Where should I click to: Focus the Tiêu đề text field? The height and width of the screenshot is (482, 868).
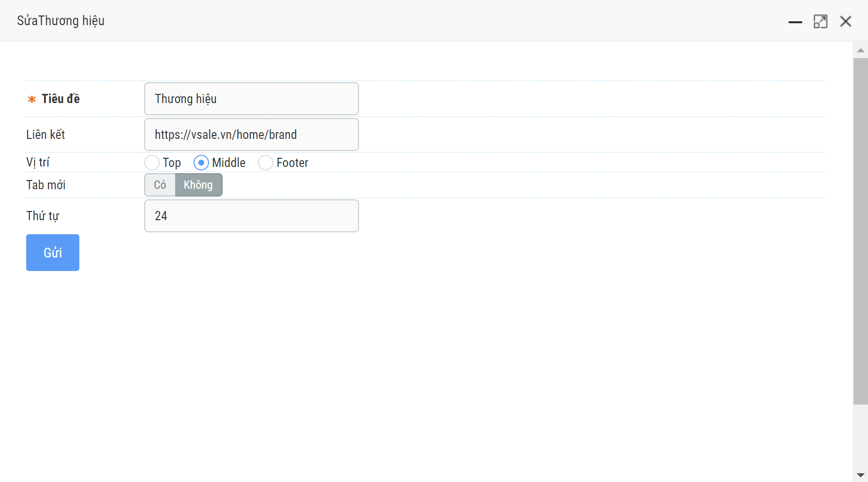pos(251,99)
